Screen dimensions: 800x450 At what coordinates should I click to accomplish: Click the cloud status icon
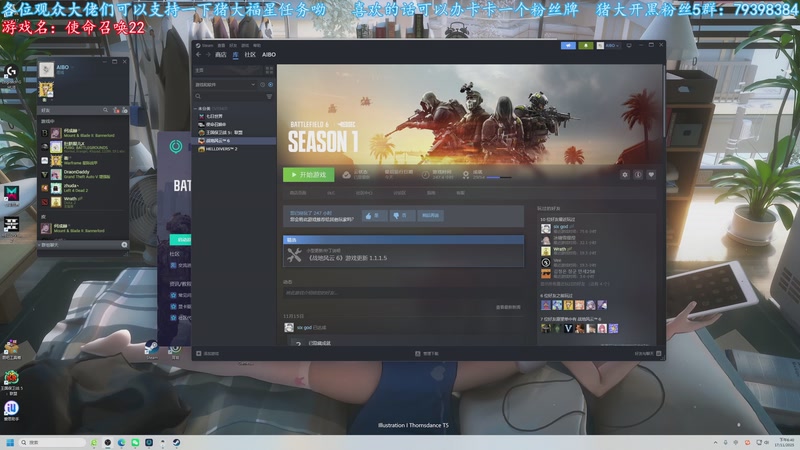pyautogui.click(x=346, y=175)
